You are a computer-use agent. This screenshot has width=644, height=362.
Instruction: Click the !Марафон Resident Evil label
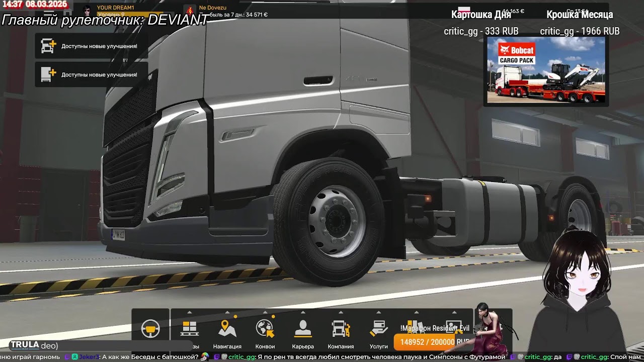pos(435,328)
